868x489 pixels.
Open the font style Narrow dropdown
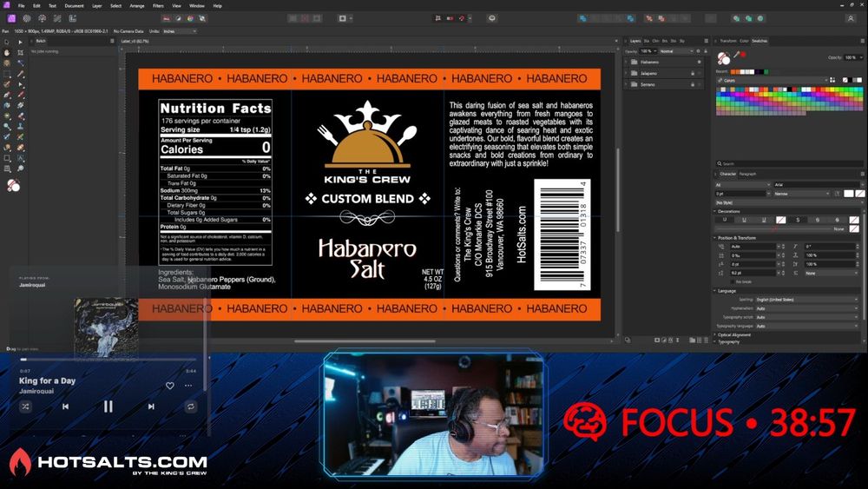click(801, 194)
